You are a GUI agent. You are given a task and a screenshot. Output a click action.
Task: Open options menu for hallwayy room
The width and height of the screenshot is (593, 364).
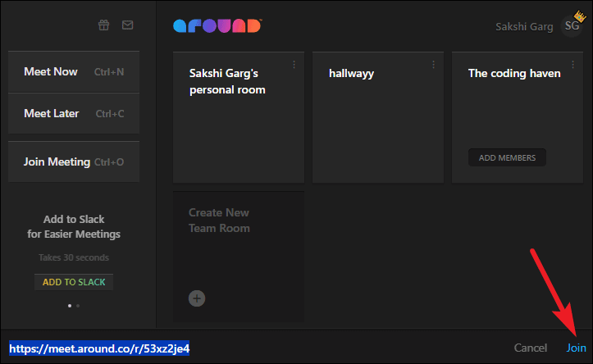[433, 65]
